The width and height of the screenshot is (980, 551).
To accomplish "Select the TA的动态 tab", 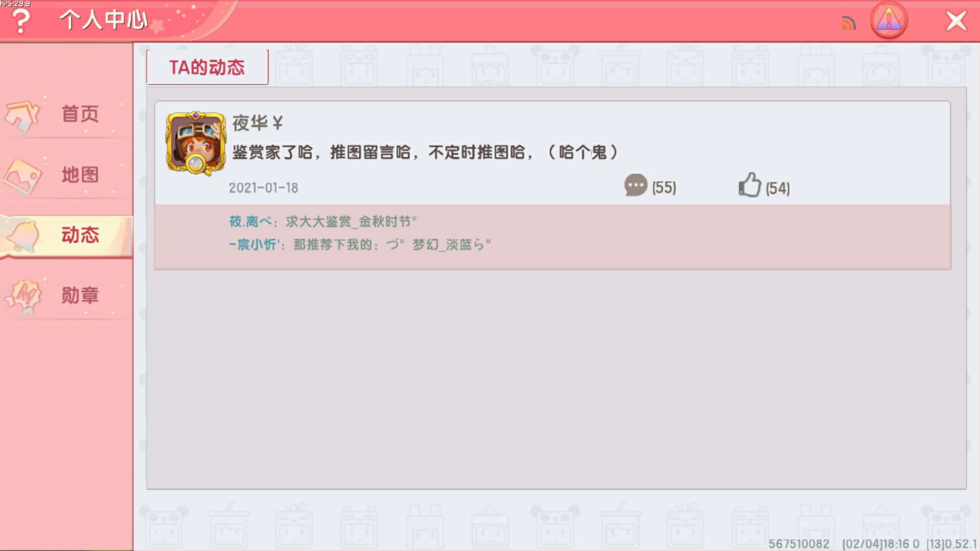I will (x=207, y=67).
